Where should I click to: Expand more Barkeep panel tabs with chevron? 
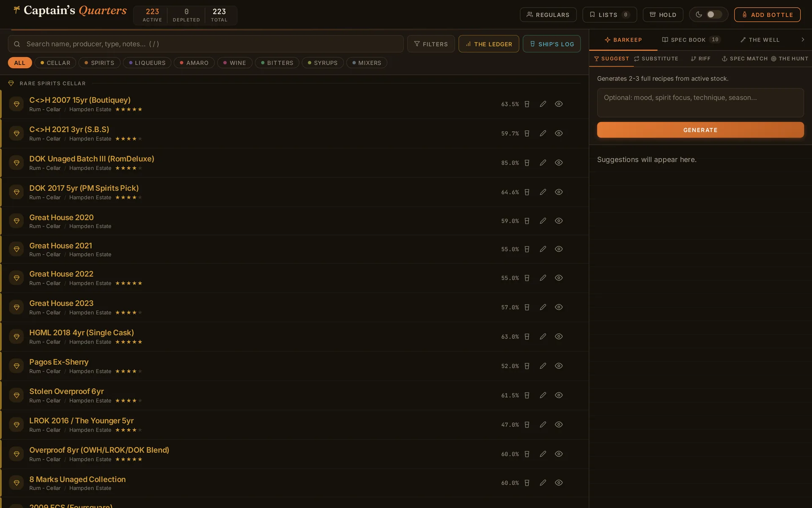pyautogui.click(x=803, y=40)
